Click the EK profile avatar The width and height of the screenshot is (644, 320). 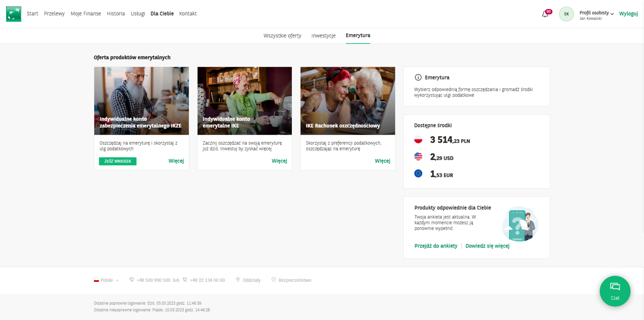pos(566,14)
